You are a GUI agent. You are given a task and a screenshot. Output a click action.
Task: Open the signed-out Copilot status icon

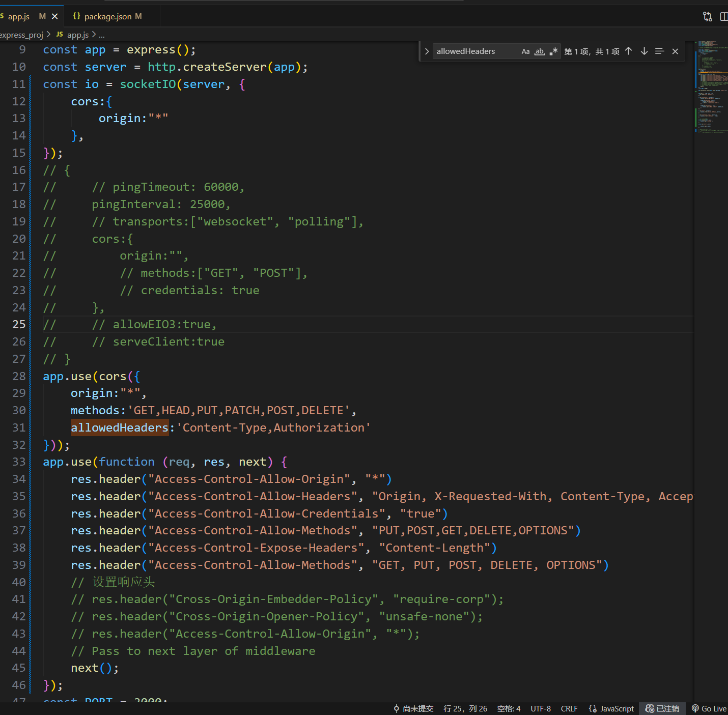[x=662, y=708]
